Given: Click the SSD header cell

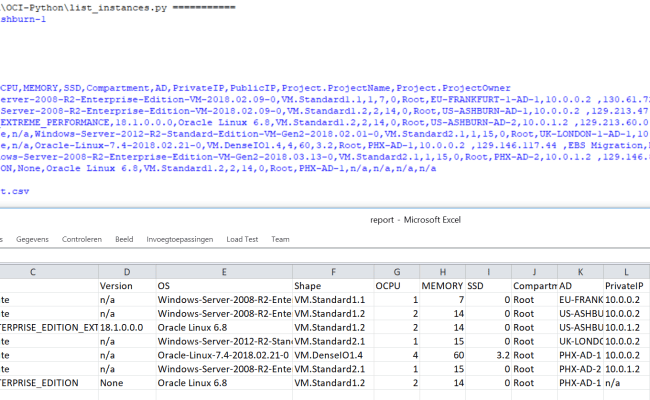Looking at the screenshot, I should pyautogui.click(x=488, y=286).
